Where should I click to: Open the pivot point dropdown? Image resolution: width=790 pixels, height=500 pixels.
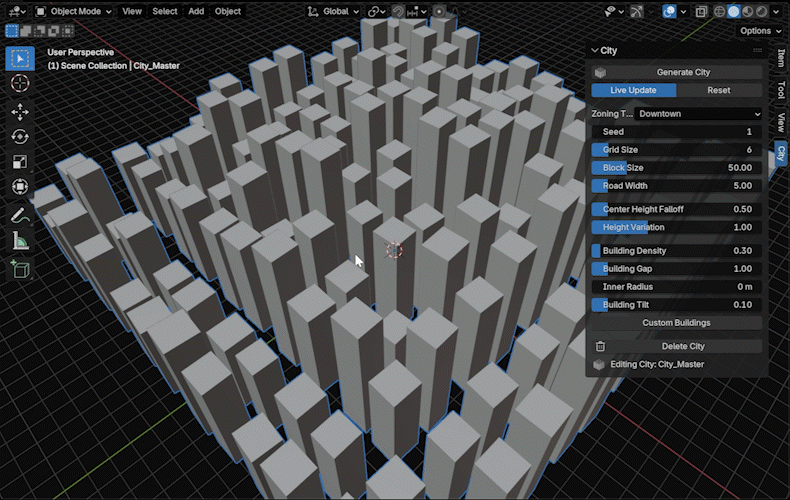(x=376, y=11)
